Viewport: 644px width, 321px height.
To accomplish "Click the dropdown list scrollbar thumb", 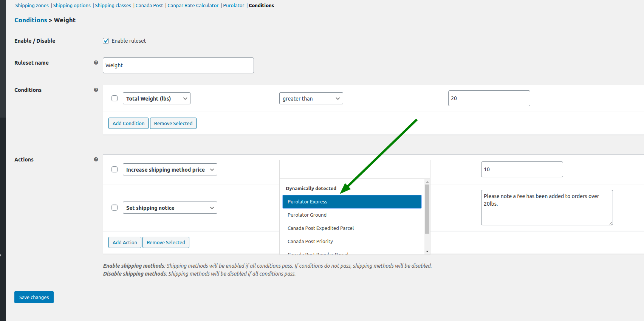I will (427, 209).
